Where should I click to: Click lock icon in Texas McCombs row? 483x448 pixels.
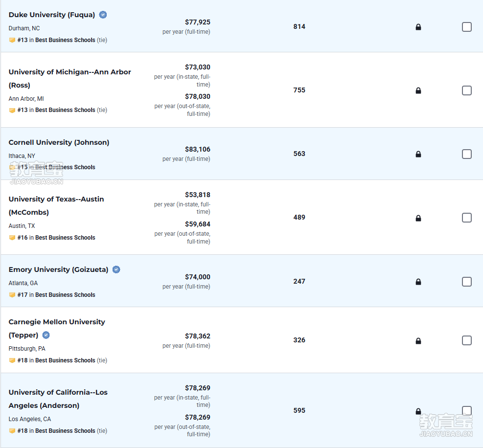pos(418,218)
